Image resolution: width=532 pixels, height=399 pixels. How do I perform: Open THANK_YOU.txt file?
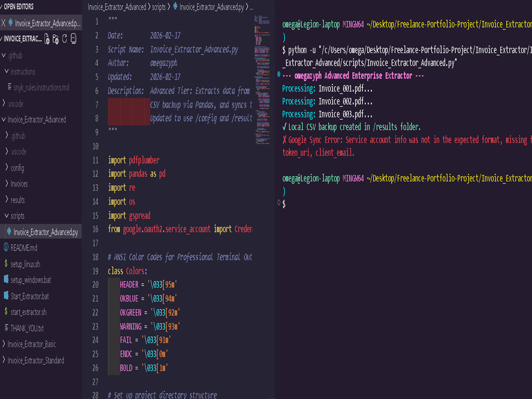click(27, 328)
